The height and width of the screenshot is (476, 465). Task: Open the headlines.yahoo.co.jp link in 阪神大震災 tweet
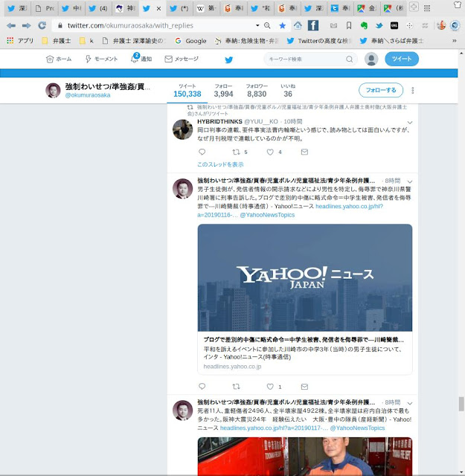274,428
